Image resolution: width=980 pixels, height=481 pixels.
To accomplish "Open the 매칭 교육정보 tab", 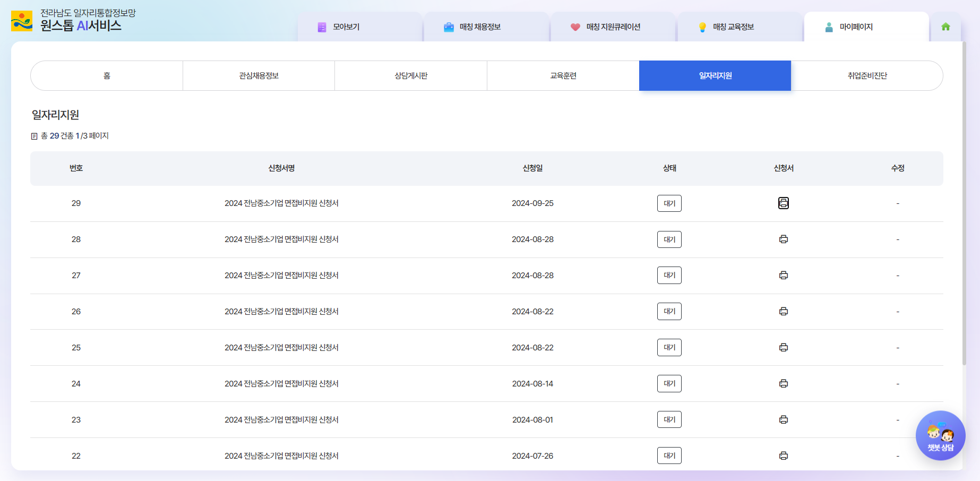I will point(740,27).
